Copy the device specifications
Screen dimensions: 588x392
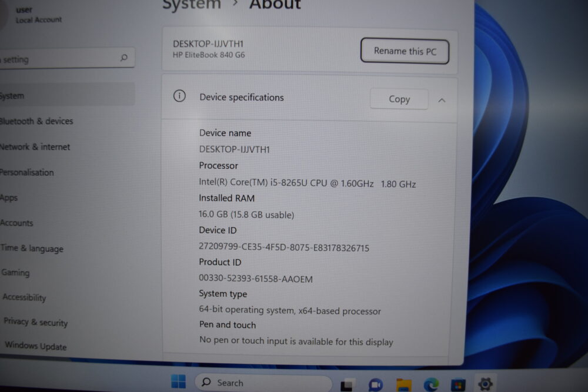[x=399, y=99]
